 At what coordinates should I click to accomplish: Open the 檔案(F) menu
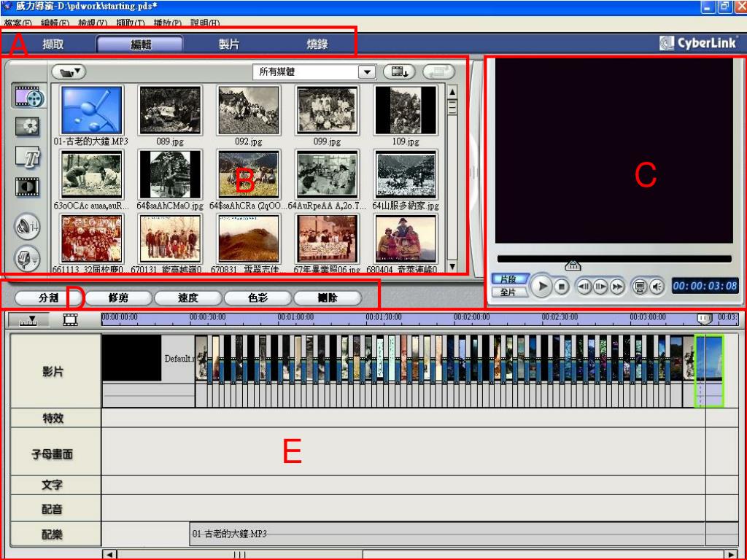click(18, 23)
